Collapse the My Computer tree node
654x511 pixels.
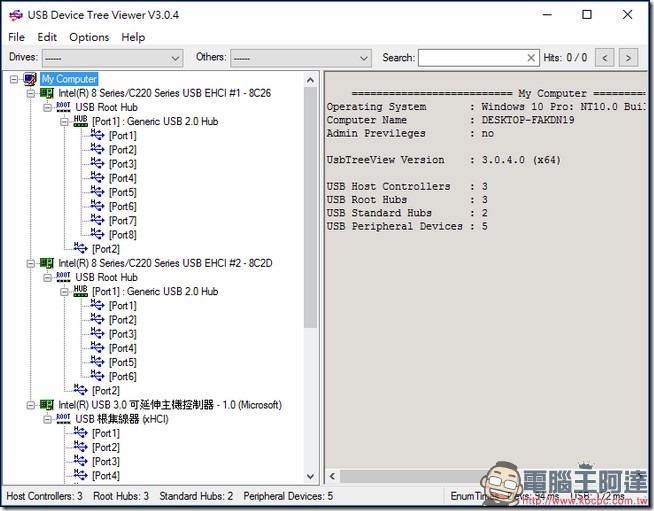(14, 79)
